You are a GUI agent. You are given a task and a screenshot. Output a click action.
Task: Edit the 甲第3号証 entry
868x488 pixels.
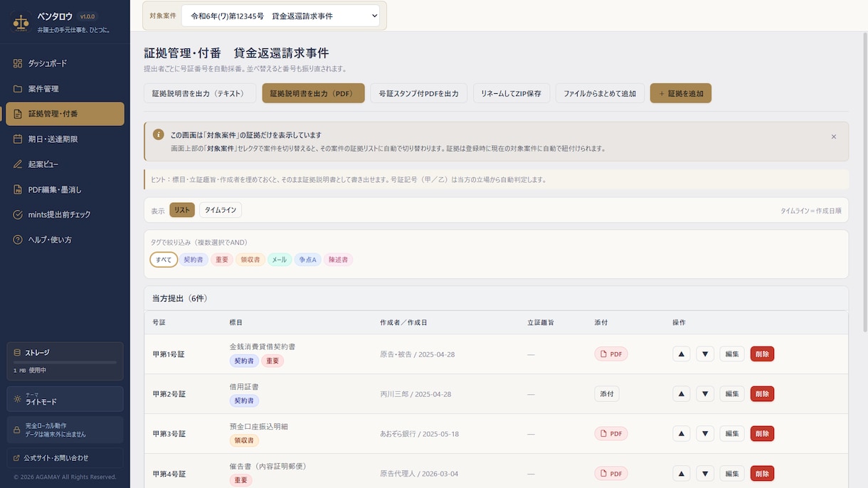(x=732, y=433)
